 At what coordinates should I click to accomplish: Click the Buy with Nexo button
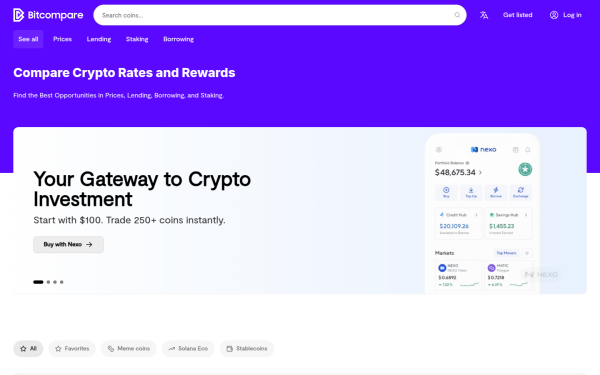coord(68,245)
